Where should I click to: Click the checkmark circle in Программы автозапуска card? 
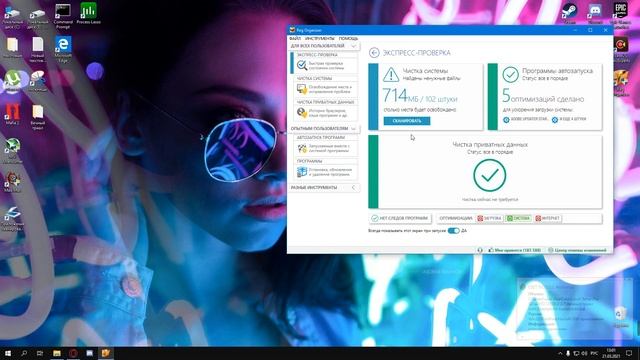510,75
